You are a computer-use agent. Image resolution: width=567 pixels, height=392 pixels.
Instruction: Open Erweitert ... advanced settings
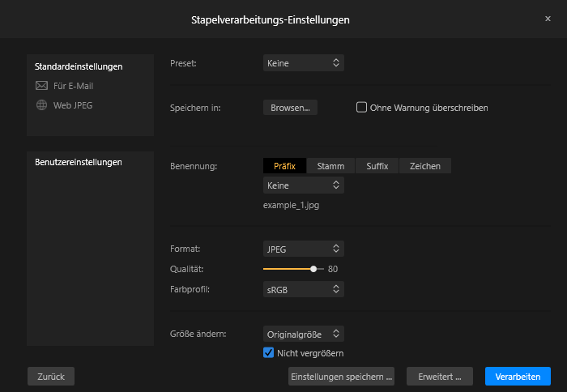pyautogui.click(x=440, y=377)
